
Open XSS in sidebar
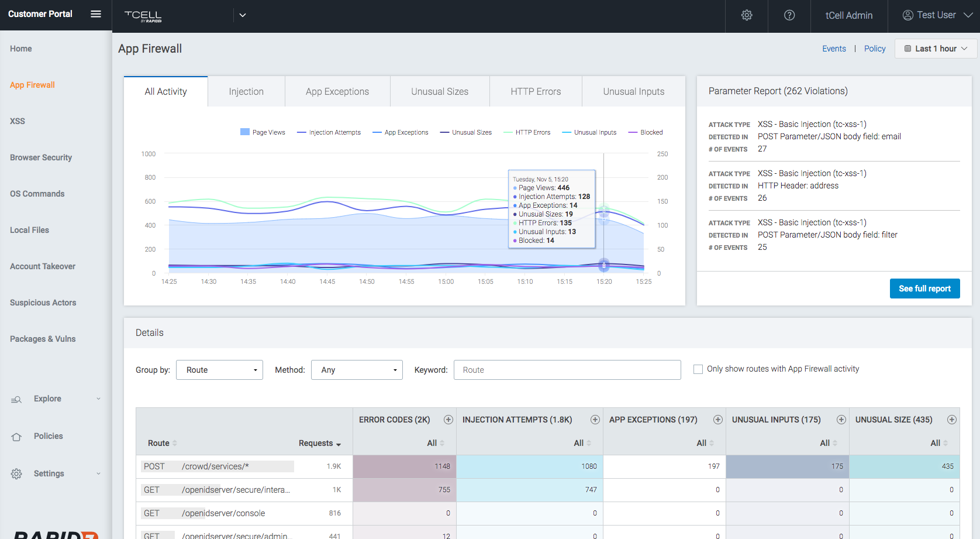18,121
